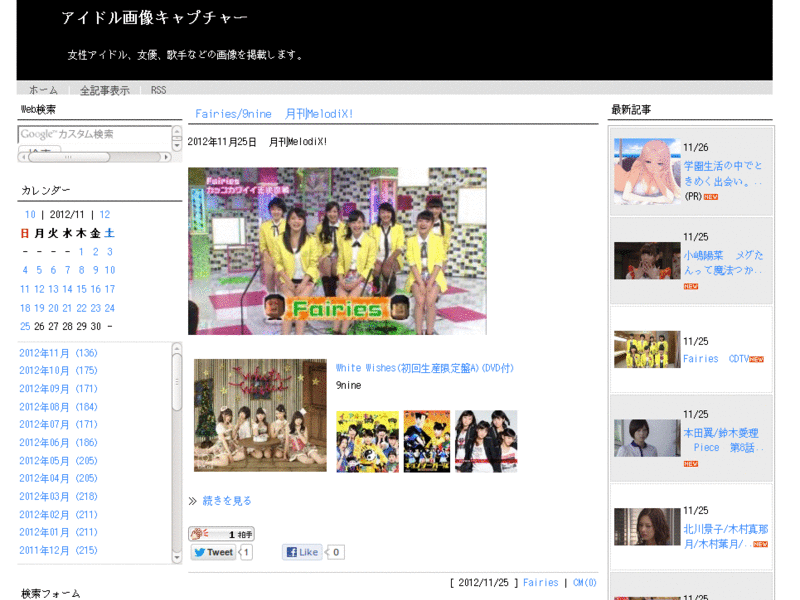
Task: Open anime girl PR thumbnail in 最新記事
Action: pos(647,171)
